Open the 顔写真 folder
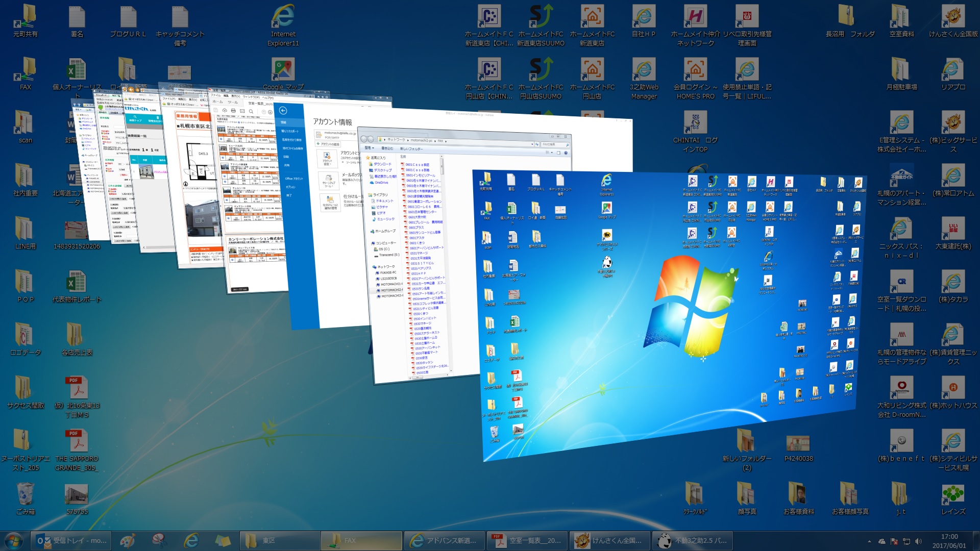Screen dimensions: 980x551 click(747, 499)
